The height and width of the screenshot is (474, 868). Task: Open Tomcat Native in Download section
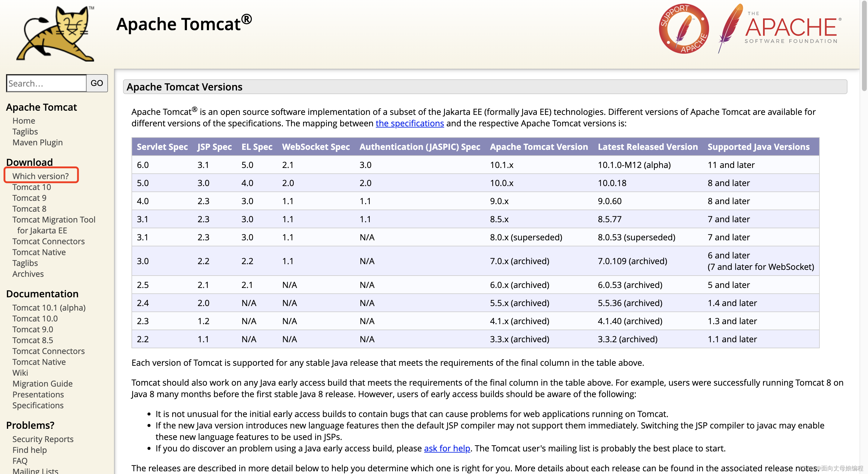point(39,252)
